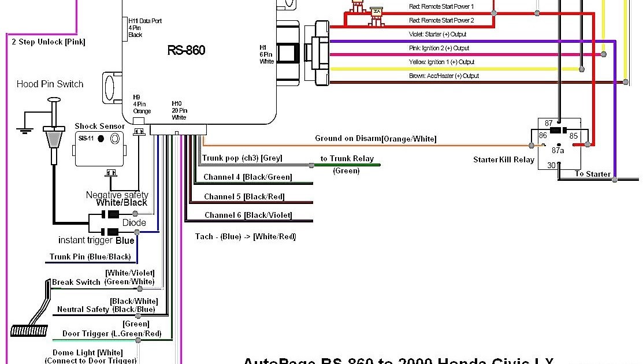The width and height of the screenshot is (643, 364).
Task: Click 'Channel 4 [Black/Green]' label
Action: (248, 177)
